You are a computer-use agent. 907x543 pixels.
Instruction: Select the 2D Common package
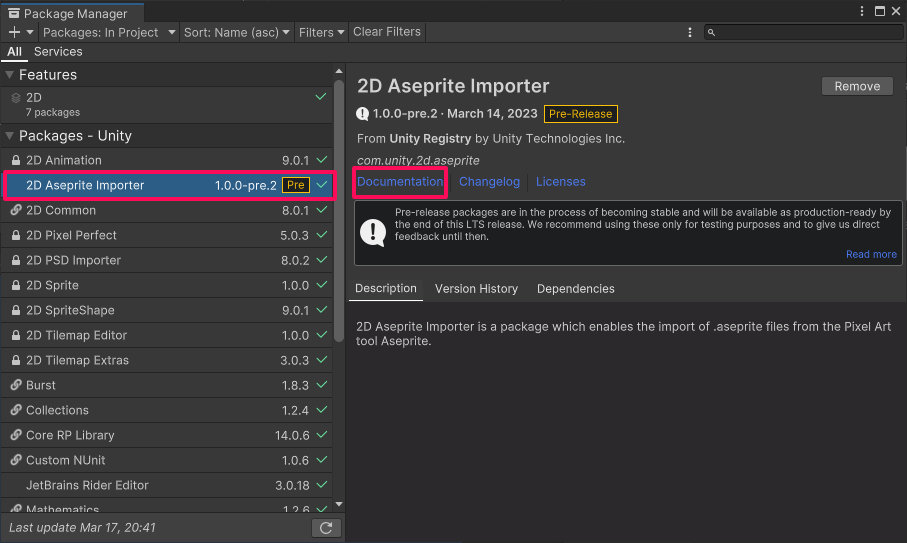167,210
